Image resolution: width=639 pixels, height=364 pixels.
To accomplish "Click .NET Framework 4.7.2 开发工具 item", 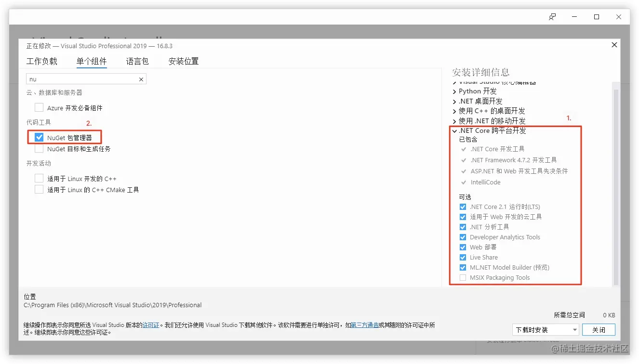I will (x=514, y=160).
